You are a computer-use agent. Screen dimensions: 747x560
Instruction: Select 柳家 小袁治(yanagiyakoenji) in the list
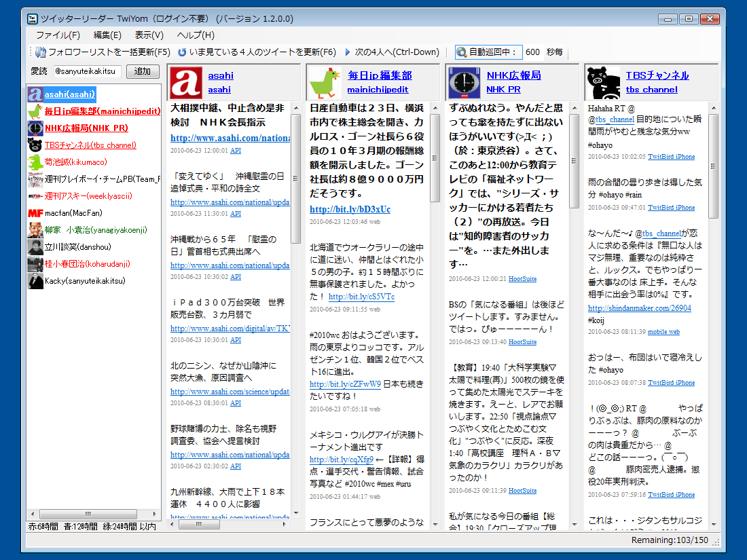pyautogui.click(x=96, y=230)
